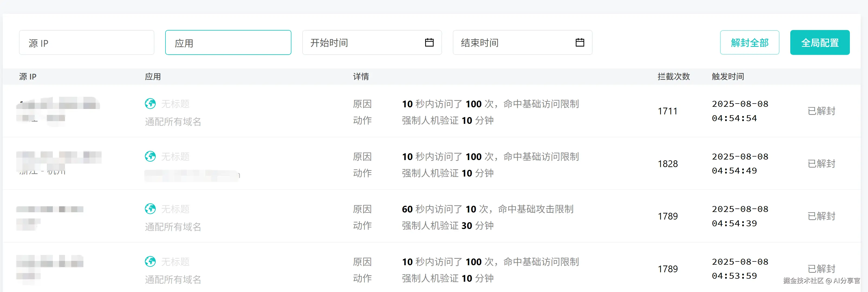Click globe icon in first table row

[x=150, y=104]
